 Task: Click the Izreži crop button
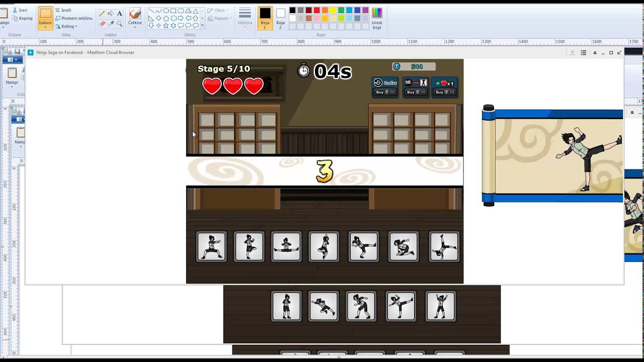(63, 10)
